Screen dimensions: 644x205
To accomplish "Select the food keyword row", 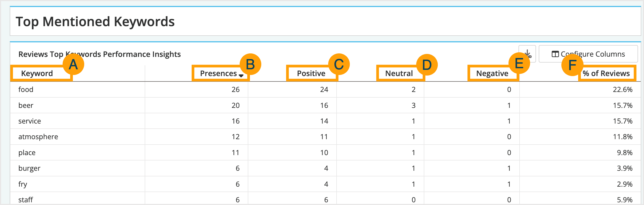I will [x=26, y=90].
